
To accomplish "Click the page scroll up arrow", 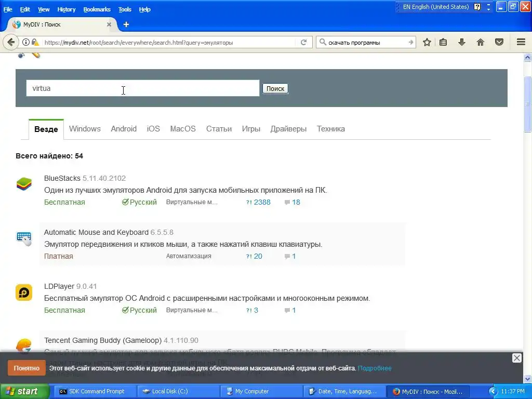I will 528,57.
